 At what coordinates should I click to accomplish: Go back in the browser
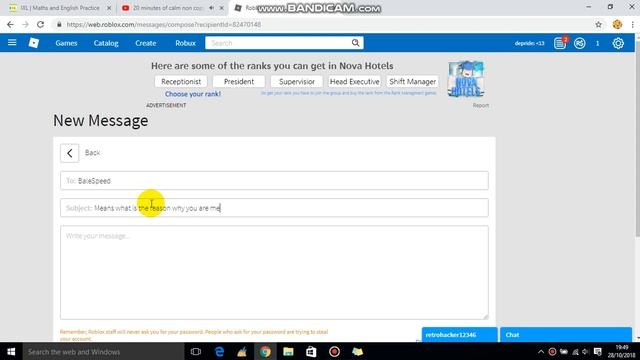coord(10,24)
